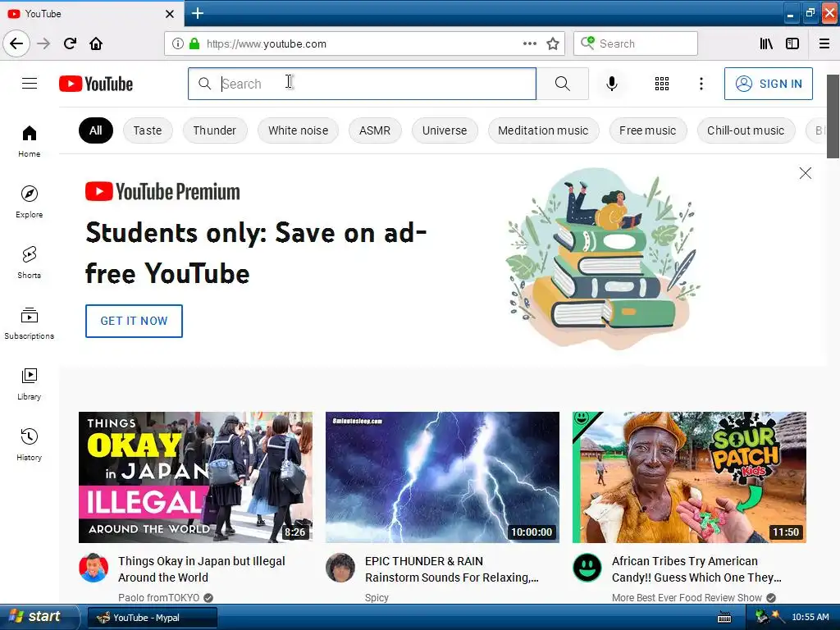
Task: Open the Sour Patch Kids video thumbnail
Action: [689, 477]
